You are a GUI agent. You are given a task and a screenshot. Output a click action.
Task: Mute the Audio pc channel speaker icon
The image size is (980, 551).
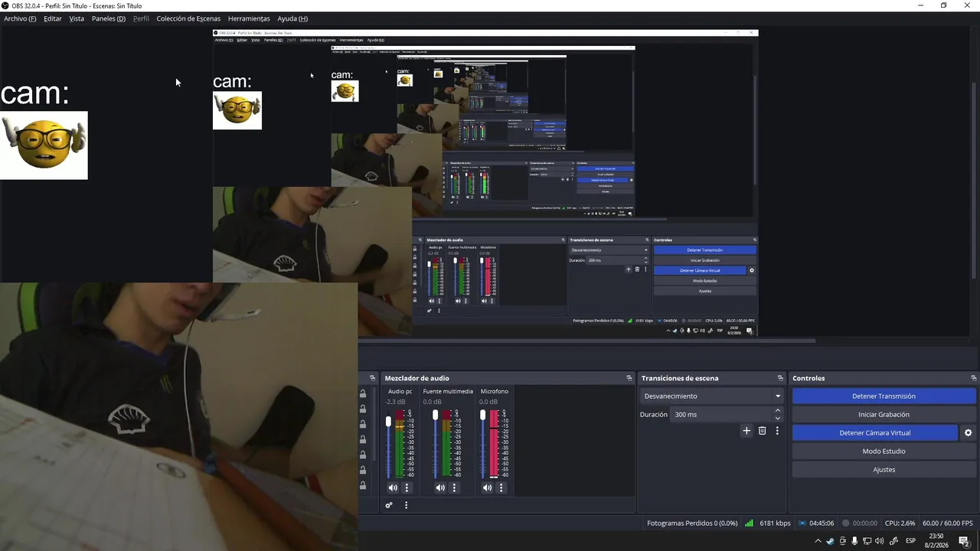(x=393, y=487)
